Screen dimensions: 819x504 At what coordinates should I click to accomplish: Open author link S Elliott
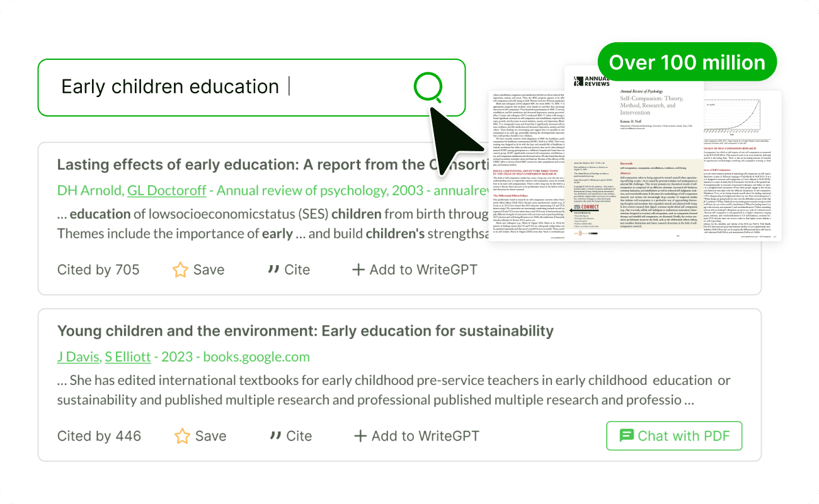point(128,357)
